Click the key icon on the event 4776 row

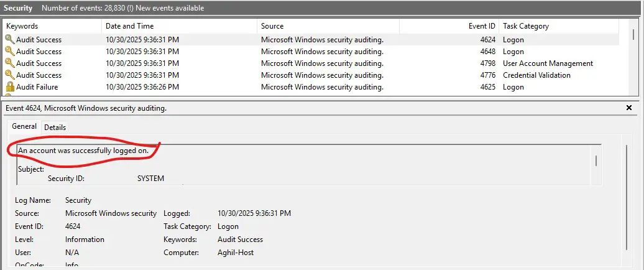coord(9,75)
